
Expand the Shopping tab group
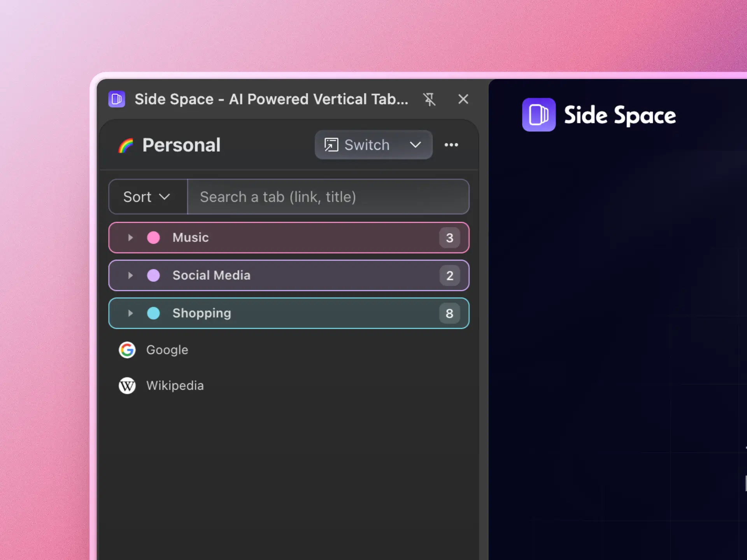tap(130, 313)
